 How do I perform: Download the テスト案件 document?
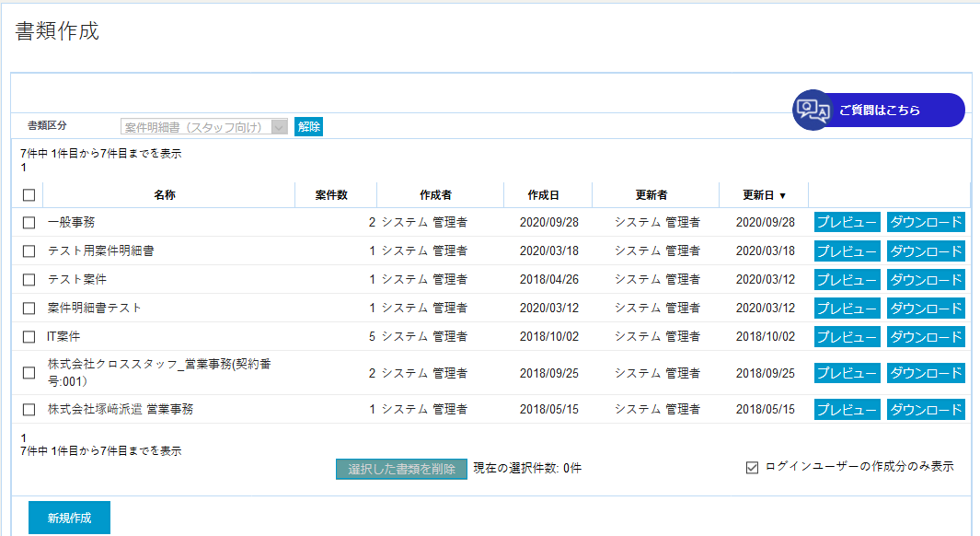[x=926, y=280]
